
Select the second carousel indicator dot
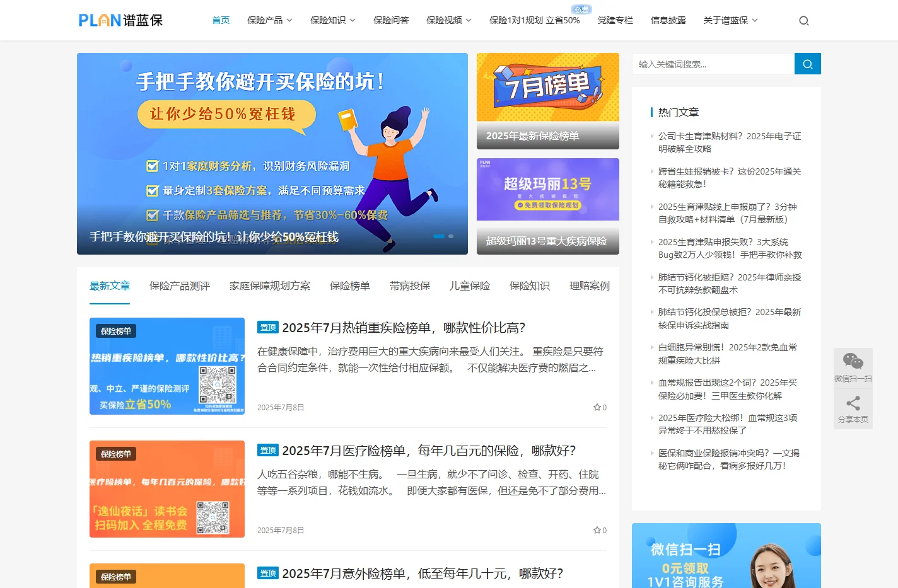click(451, 236)
